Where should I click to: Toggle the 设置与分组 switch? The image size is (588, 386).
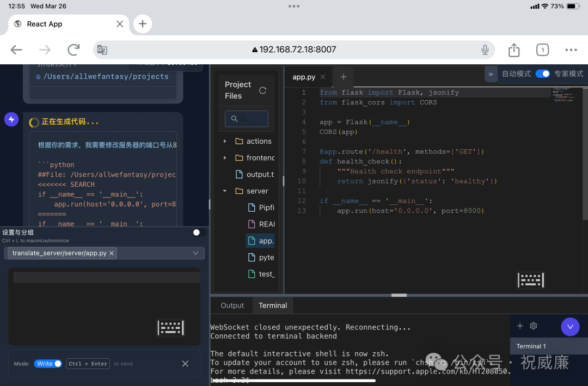pyautogui.click(x=199, y=232)
